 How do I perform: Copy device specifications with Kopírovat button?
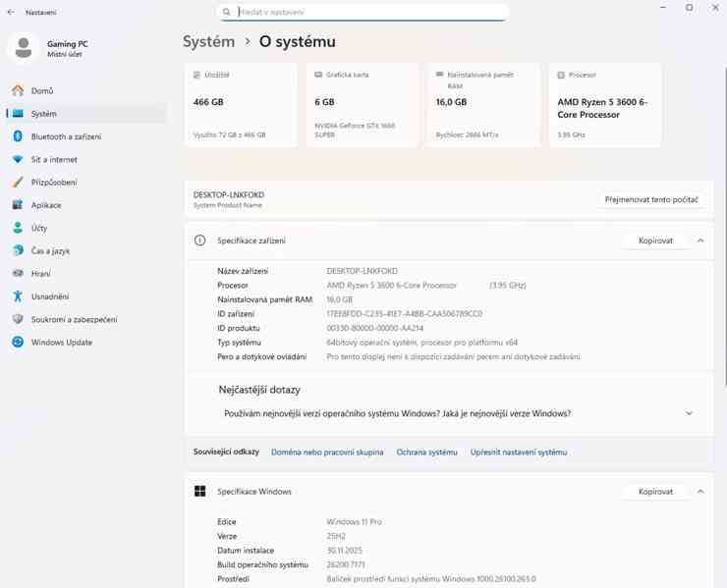[x=655, y=241]
